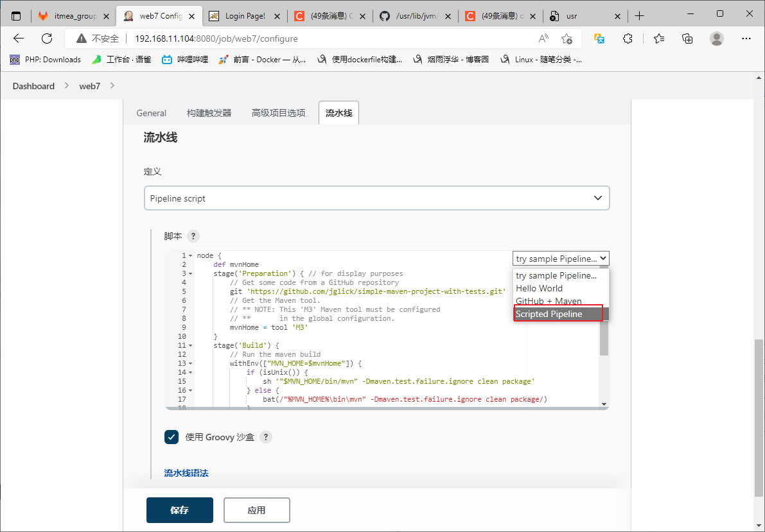Open PHP: Downloads bookmark
This screenshot has height=532, width=765.
[x=46, y=60]
